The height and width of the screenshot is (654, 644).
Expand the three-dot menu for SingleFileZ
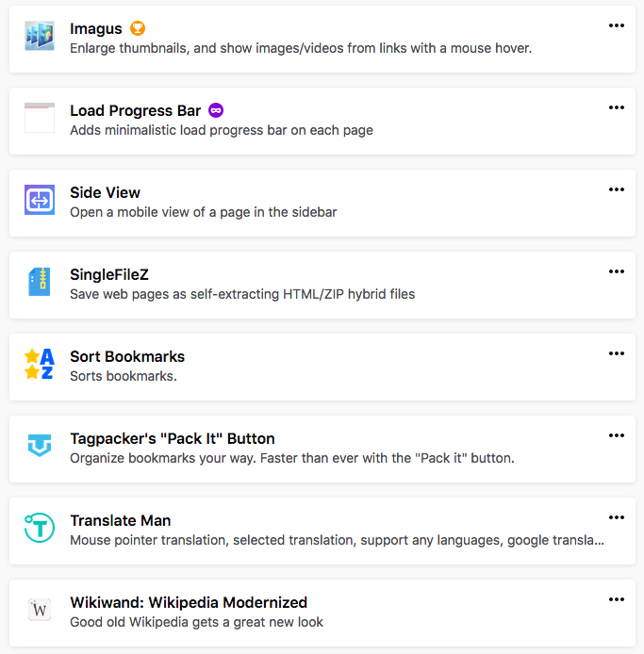[x=617, y=272]
